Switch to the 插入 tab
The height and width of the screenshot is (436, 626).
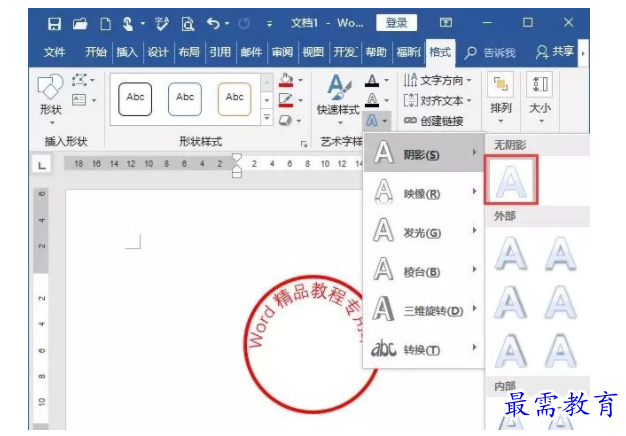point(127,52)
